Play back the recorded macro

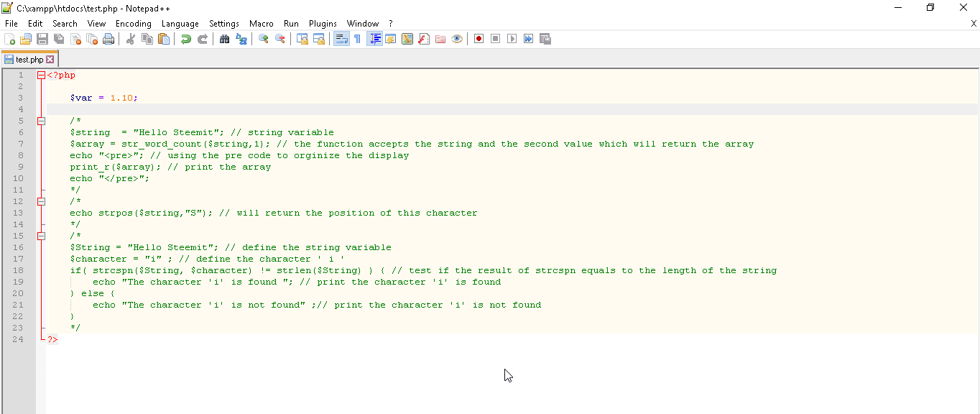point(512,39)
